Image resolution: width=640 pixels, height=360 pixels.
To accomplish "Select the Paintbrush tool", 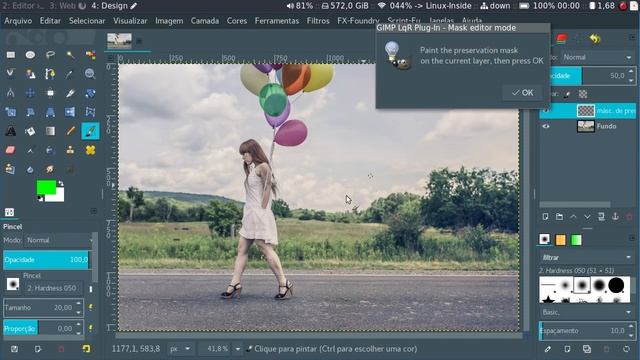I will pyautogui.click(x=90, y=131).
